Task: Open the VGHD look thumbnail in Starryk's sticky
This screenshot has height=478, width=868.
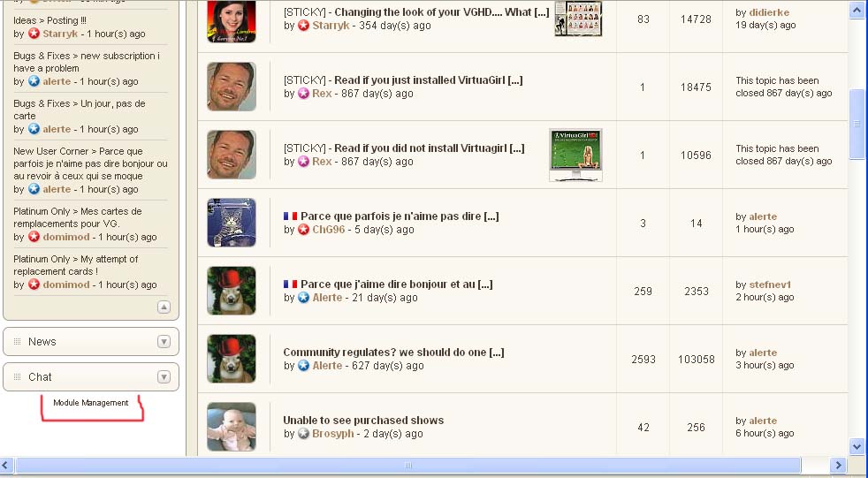Action: point(578,19)
